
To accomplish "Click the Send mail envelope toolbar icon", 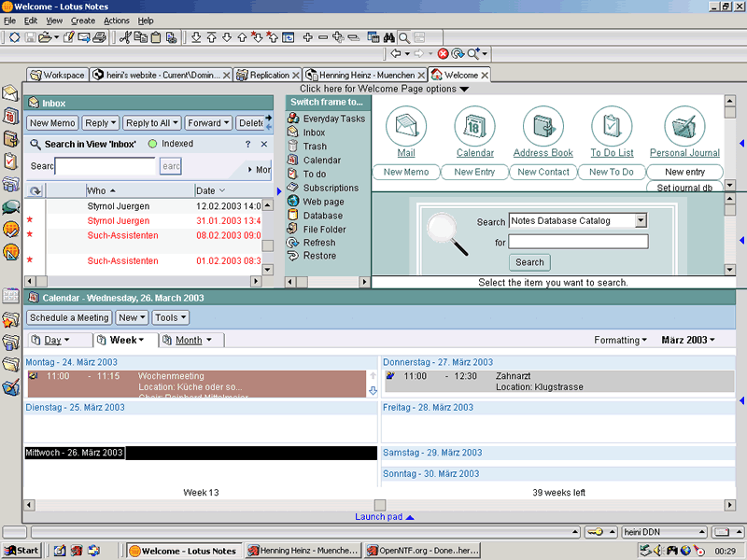I will [84, 37].
